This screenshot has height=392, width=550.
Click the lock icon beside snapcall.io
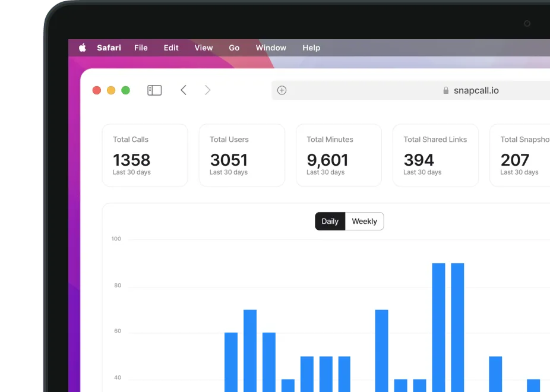point(445,90)
